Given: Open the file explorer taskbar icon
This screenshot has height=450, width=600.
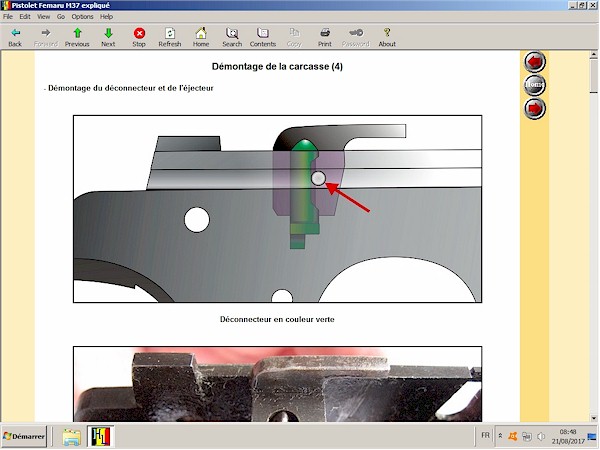Looking at the screenshot, I should [x=72, y=437].
